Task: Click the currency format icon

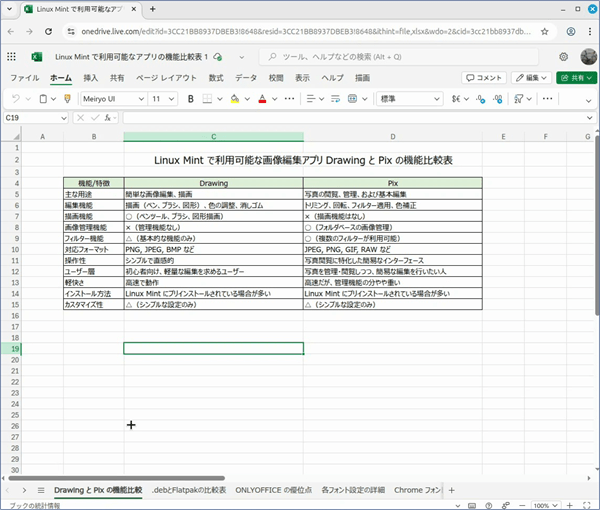Action: (x=456, y=99)
